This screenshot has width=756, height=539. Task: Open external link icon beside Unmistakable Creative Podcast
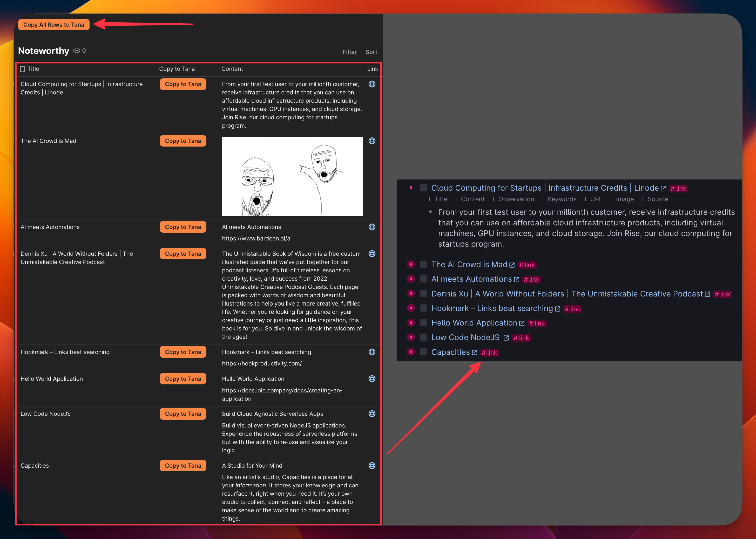pos(707,294)
